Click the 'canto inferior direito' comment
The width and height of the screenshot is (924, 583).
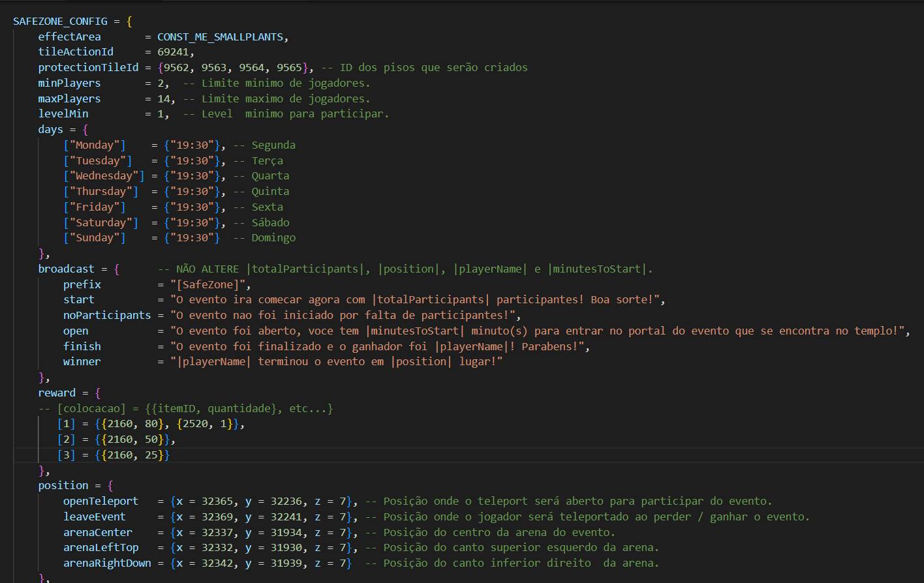click(x=512, y=563)
